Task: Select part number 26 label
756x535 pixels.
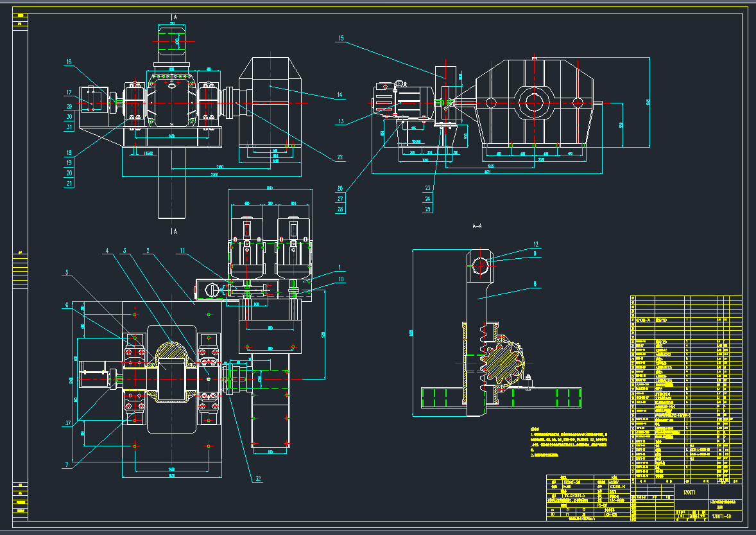Action: tap(339, 188)
